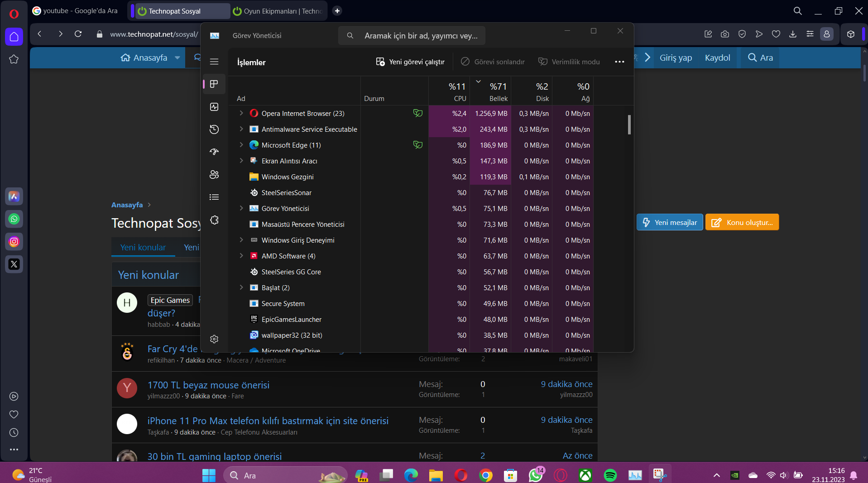Expand the Başlat (2) process group
This screenshot has height=483, width=868.
(241, 287)
